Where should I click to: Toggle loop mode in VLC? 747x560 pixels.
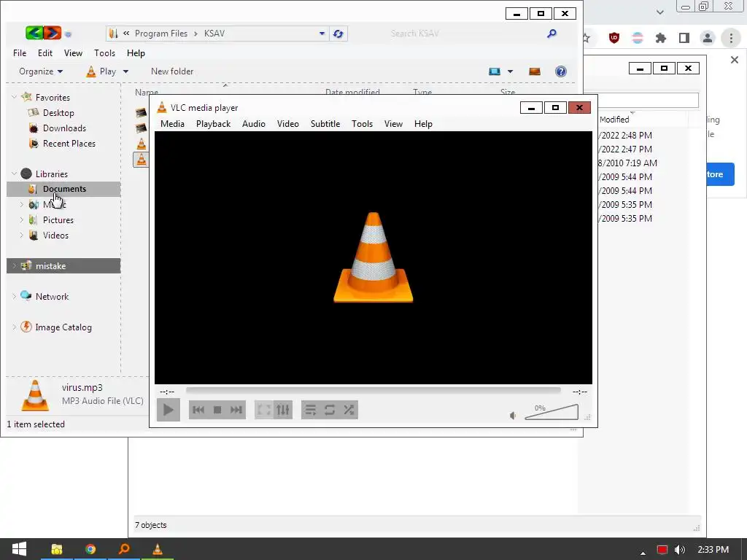(x=330, y=410)
